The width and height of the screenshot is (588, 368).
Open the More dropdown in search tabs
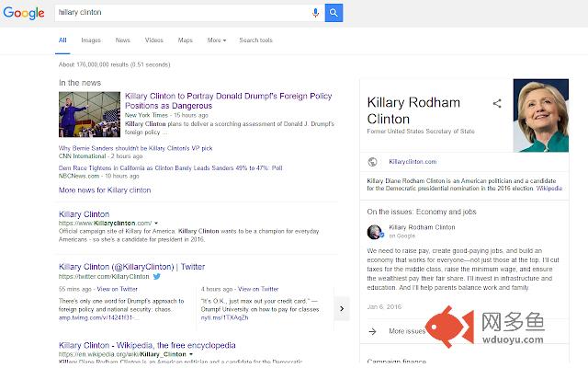pyautogui.click(x=217, y=40)
